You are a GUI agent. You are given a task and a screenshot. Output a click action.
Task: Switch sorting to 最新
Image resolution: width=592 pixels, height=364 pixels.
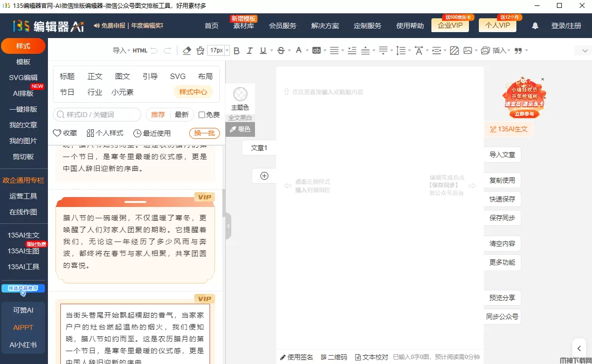(182, 115)
